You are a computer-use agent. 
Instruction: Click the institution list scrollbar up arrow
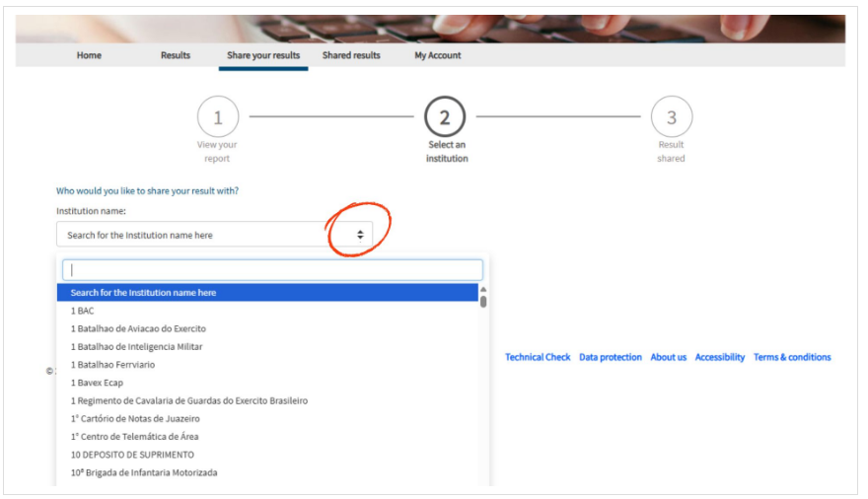click(x=483, y=289)
